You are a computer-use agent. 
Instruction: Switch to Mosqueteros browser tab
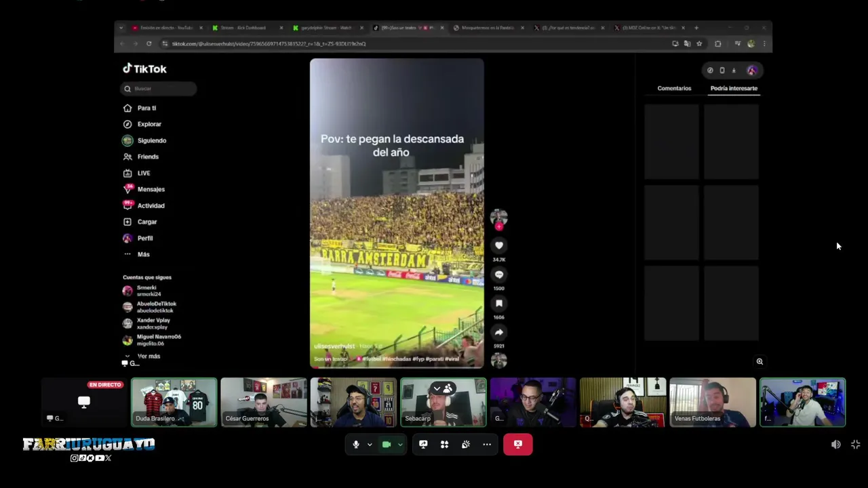click(488, 28)
